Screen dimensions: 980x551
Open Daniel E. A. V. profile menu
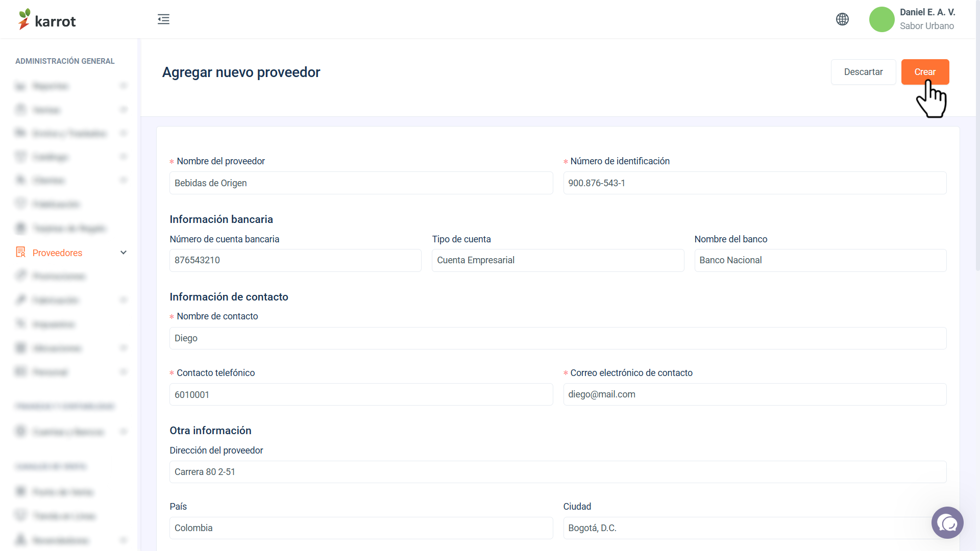point(927,19)
